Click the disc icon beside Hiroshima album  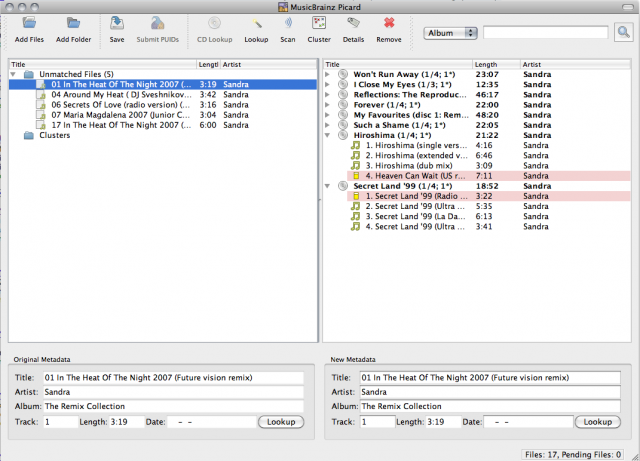pos(343,135)
